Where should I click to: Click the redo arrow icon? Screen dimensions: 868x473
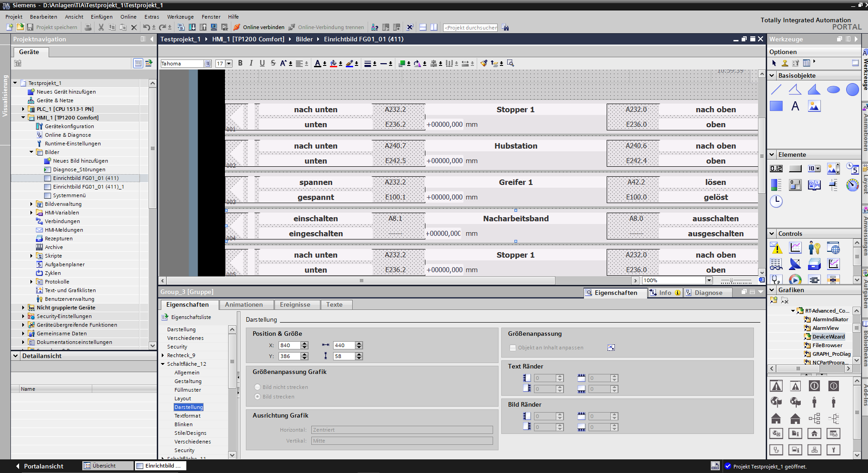(162, 27)
